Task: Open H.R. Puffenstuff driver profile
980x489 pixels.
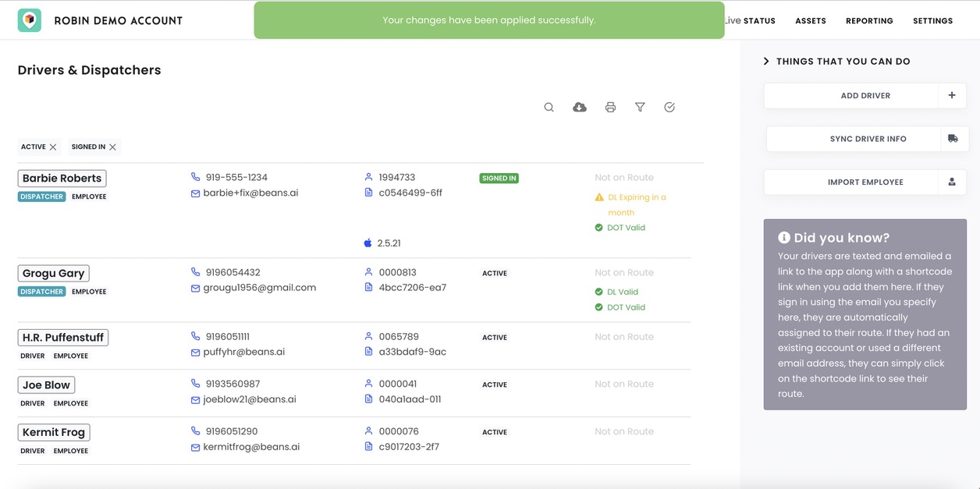Action: coord(63,337)
